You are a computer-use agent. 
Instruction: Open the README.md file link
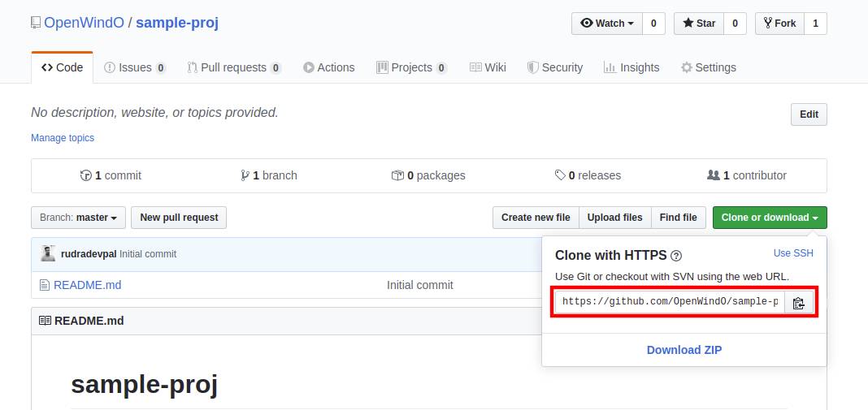[88, 285]
